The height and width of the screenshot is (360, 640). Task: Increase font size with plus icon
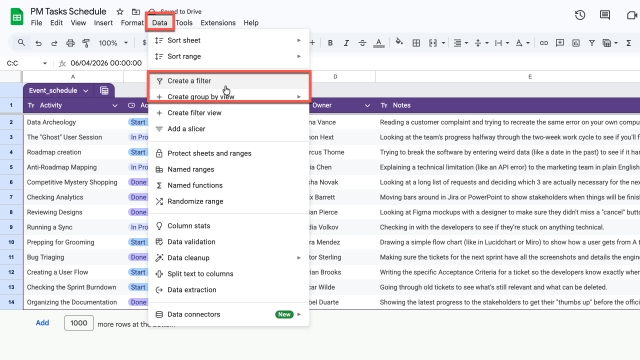[312, 43]
